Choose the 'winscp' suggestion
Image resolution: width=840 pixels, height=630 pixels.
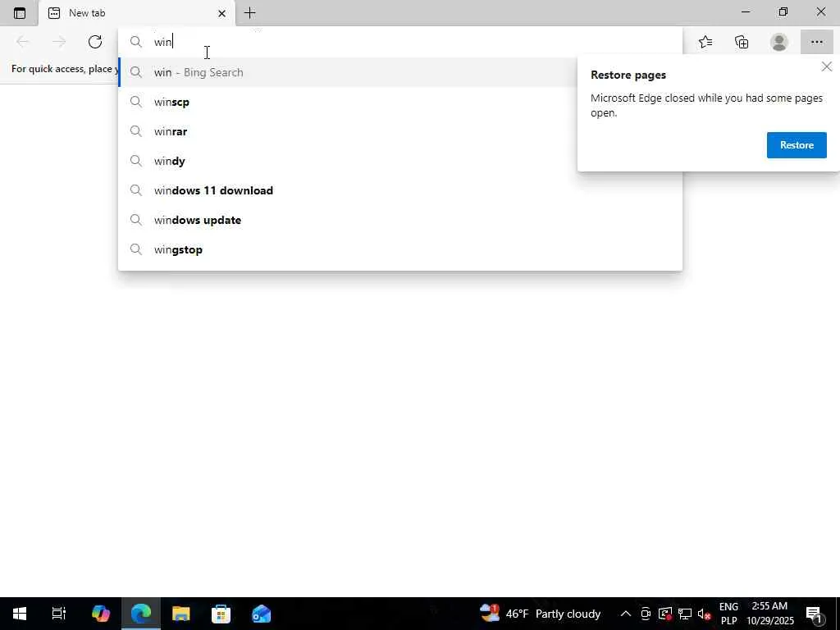pos(347,102)
